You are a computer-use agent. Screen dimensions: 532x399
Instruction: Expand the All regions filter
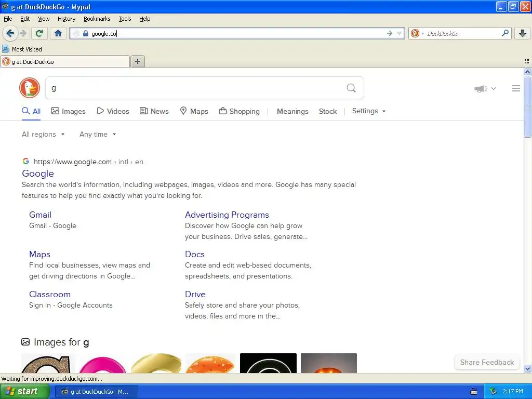43,135
